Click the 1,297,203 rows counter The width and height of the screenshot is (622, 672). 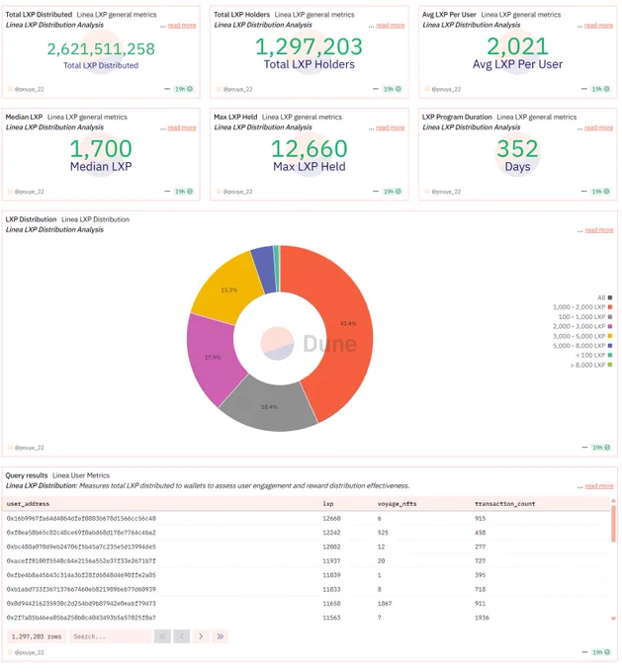coord(37,636)
